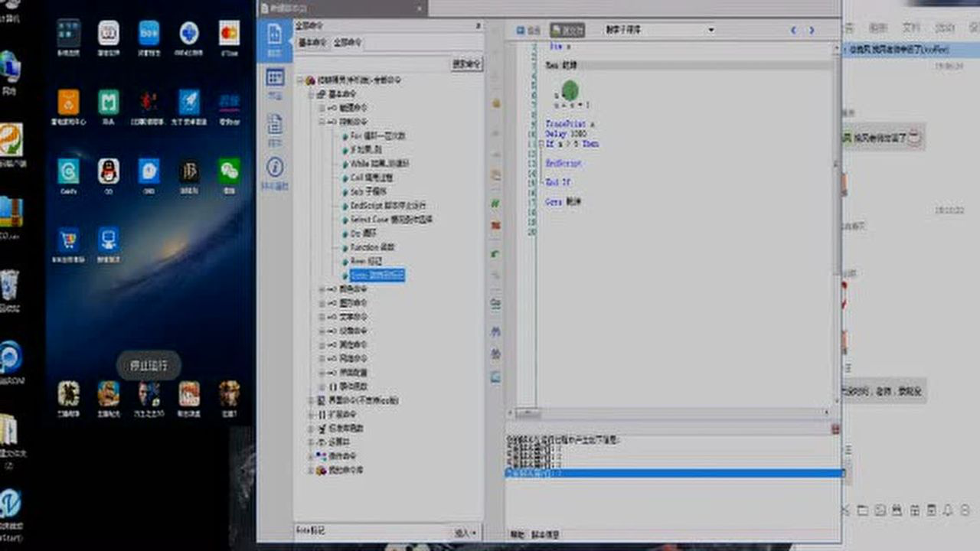The height and width of the screenshot is (551, 980).
Task: Click the yellow lock icon in vertical toolbar
Action: click(495, 102)
